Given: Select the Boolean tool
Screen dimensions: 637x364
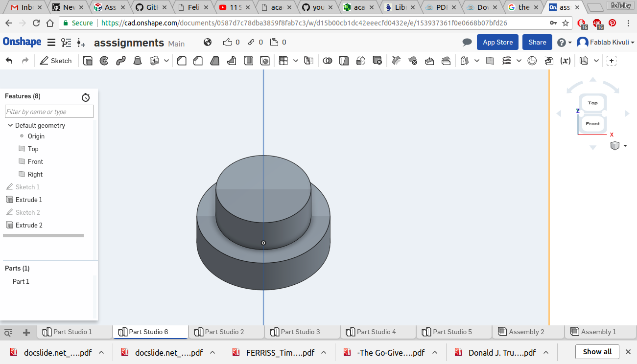Looking at the screenshot, I should click(x=328, y=61).
